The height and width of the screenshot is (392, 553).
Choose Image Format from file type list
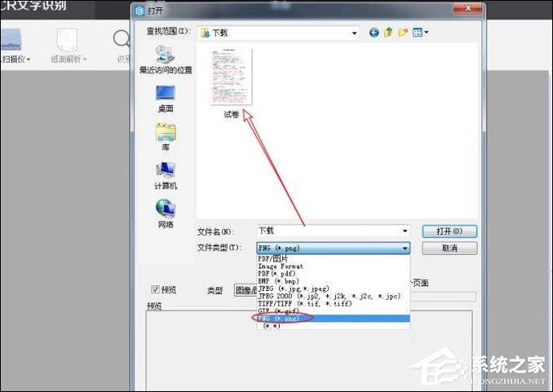334,266
